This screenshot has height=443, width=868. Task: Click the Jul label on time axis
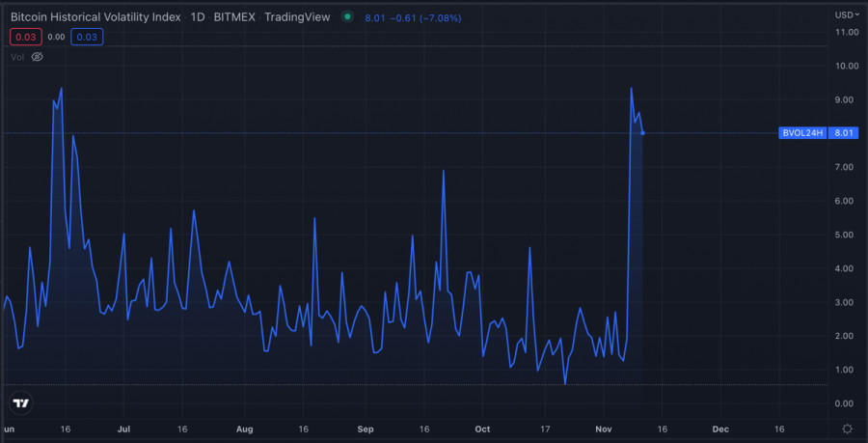[x=123, y=428]
